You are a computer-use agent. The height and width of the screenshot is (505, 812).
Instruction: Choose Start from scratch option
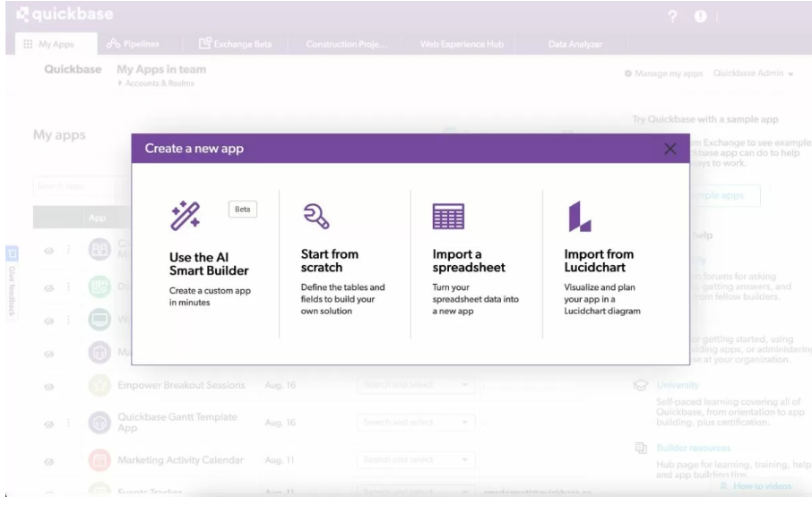(329, 261)
